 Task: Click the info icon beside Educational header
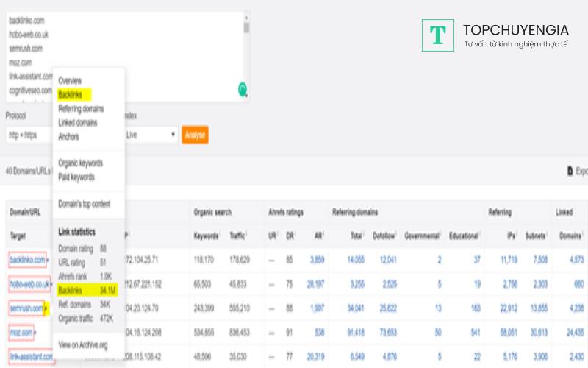481,236
